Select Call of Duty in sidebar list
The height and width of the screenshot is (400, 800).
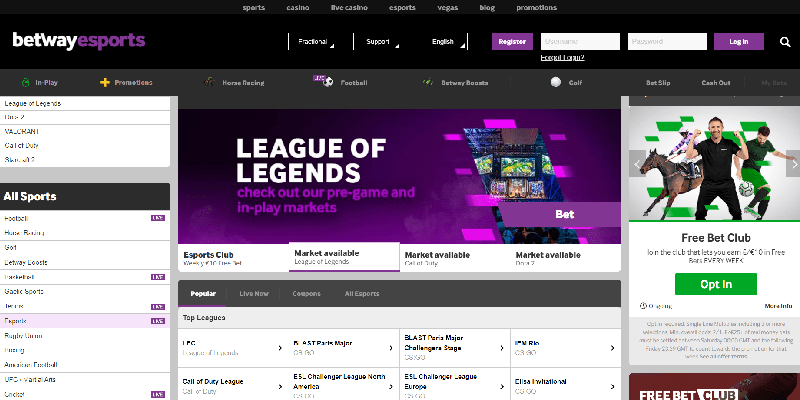[85, 145]
